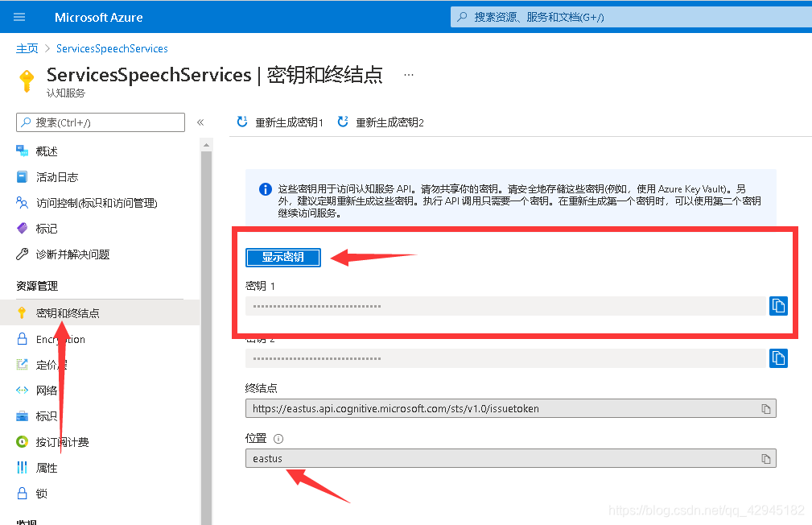The image size is (812, 525).
Task: Click the 属性 bars icon
Action: tap(22, 468)
